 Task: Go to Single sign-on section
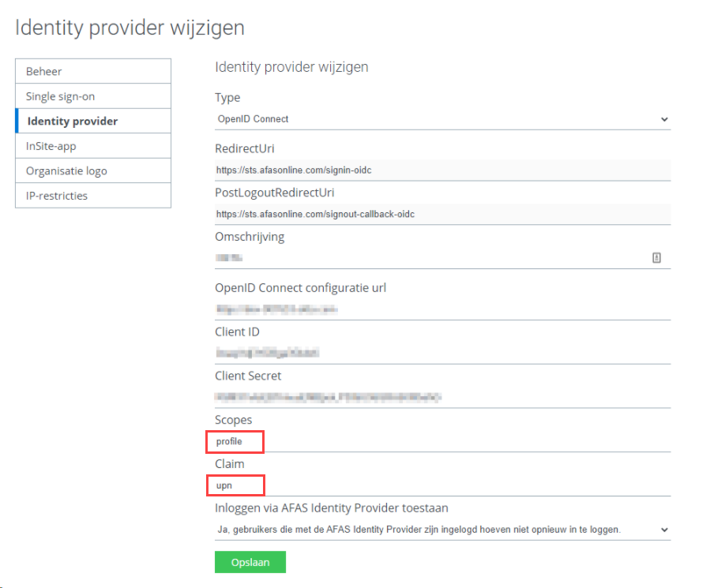(x=93, y=96)
